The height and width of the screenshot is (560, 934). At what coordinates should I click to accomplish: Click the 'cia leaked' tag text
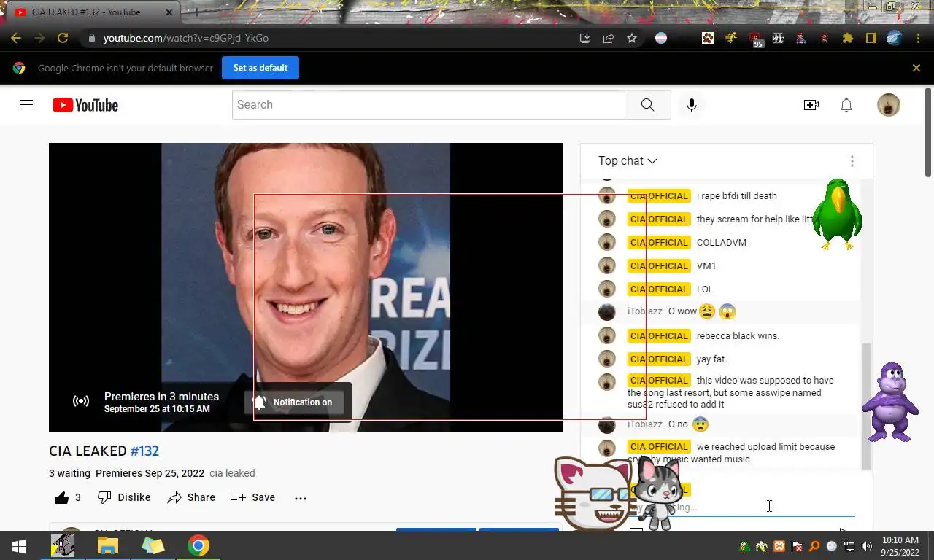pyautogui.click(x=232, y=473)
